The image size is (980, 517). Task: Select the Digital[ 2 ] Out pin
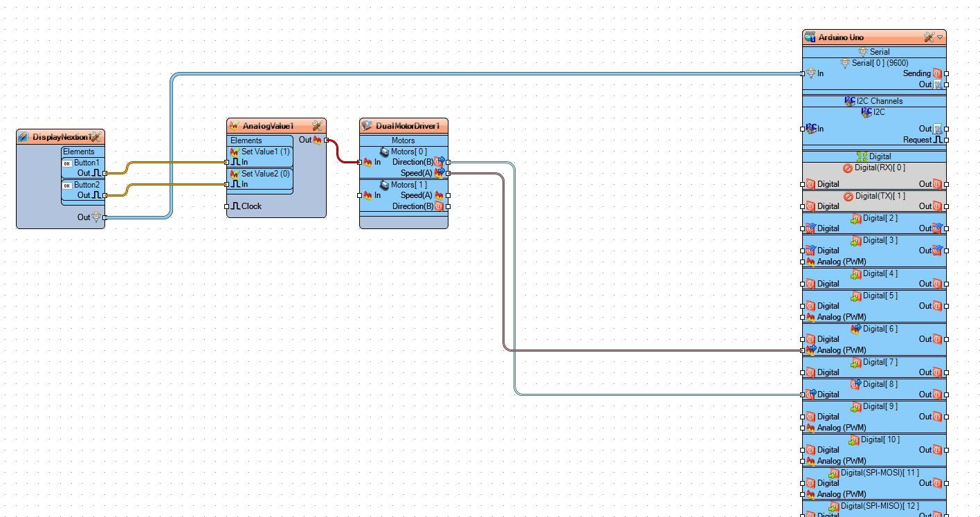pyautogui.click(x=947, y=228)
